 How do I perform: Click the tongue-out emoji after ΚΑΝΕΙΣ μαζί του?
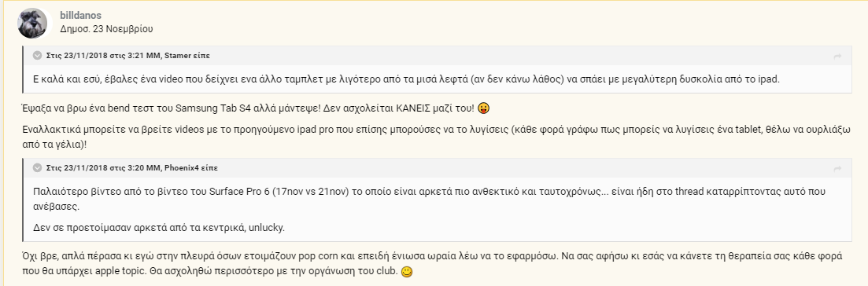(x=483, y=108)
